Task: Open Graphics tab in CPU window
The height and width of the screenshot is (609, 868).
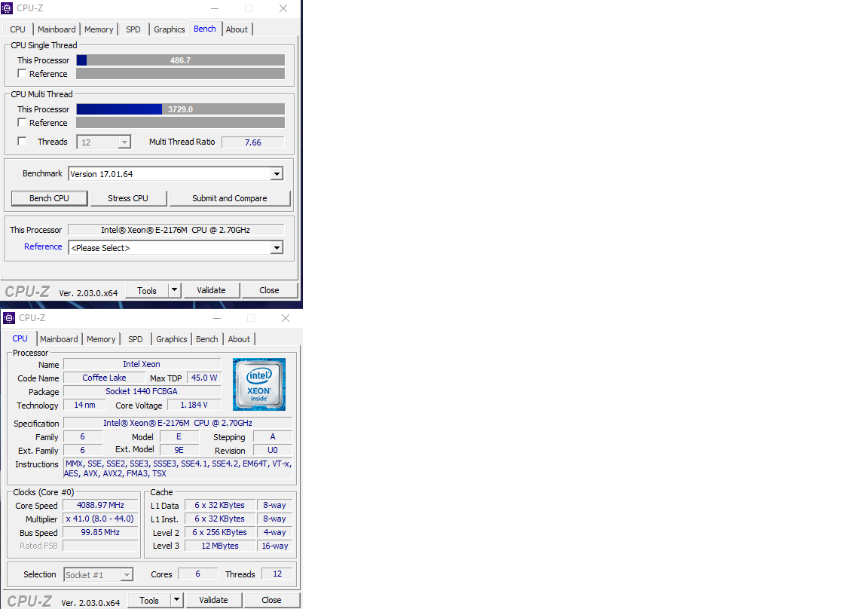Action: click(x=172, y=339)
